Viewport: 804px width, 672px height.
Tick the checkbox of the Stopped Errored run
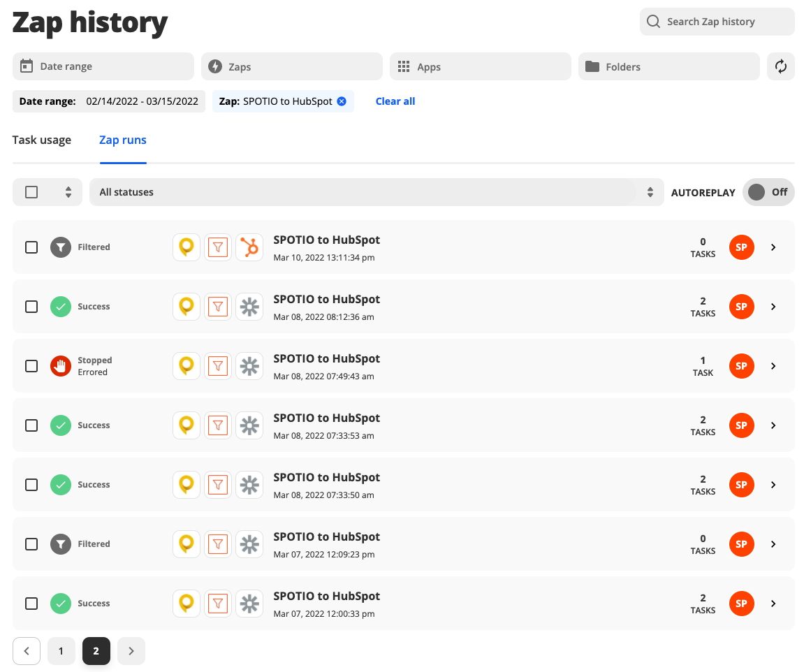pyautogui.click(x=32, y=367)
